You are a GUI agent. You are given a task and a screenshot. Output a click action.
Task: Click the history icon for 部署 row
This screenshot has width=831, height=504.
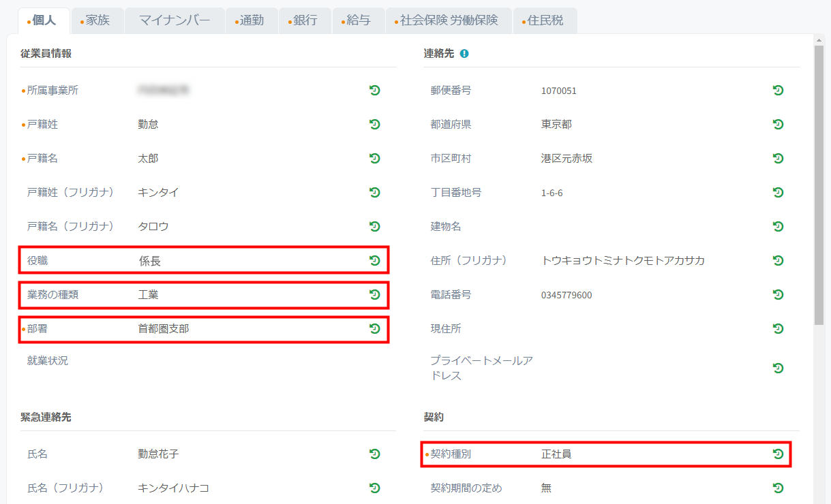coord(374,328)
